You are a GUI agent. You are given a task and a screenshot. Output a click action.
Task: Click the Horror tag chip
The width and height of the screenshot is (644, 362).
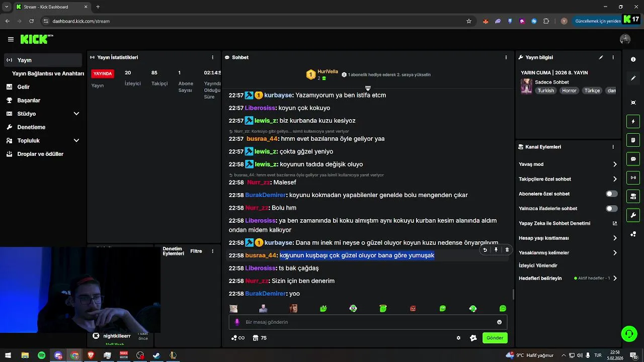coord(569,90)
